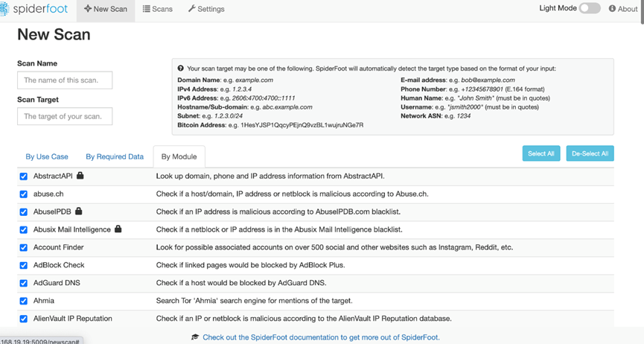Click the Abusix Mail Intelligence module name

tap(72, 229)
